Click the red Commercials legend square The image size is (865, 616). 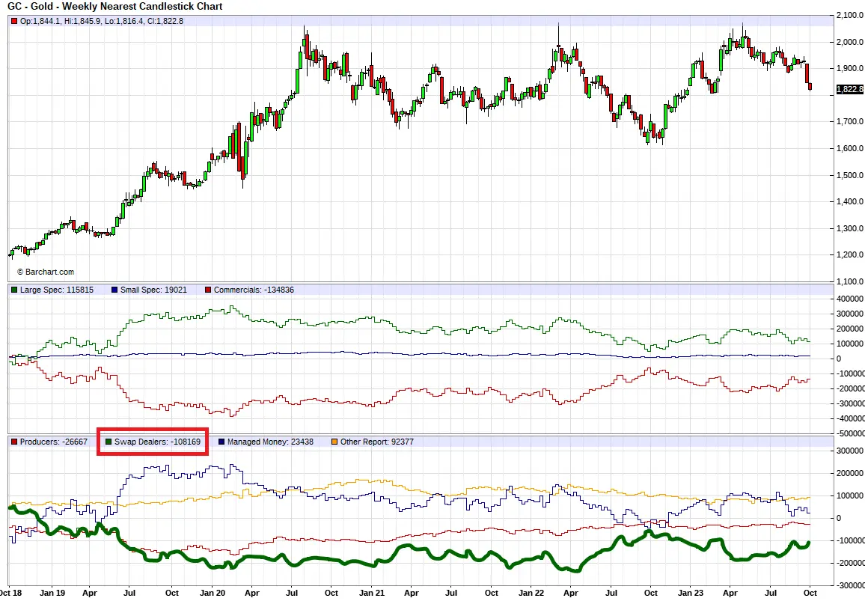(207, 290)
